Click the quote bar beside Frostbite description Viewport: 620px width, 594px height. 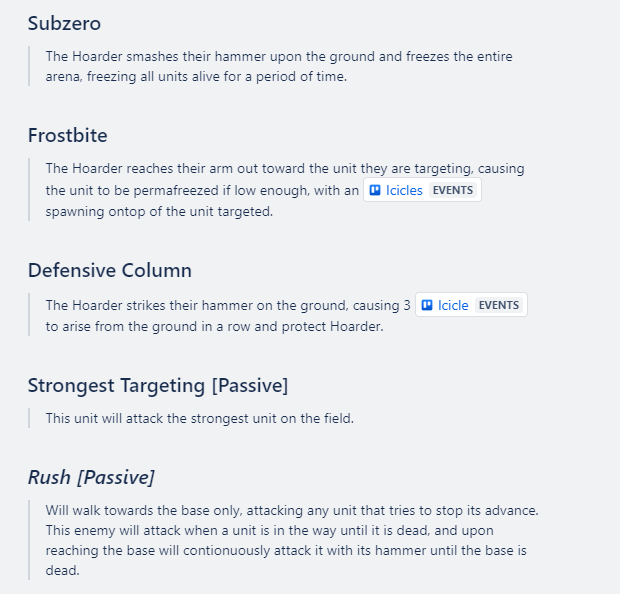[29, 189]
